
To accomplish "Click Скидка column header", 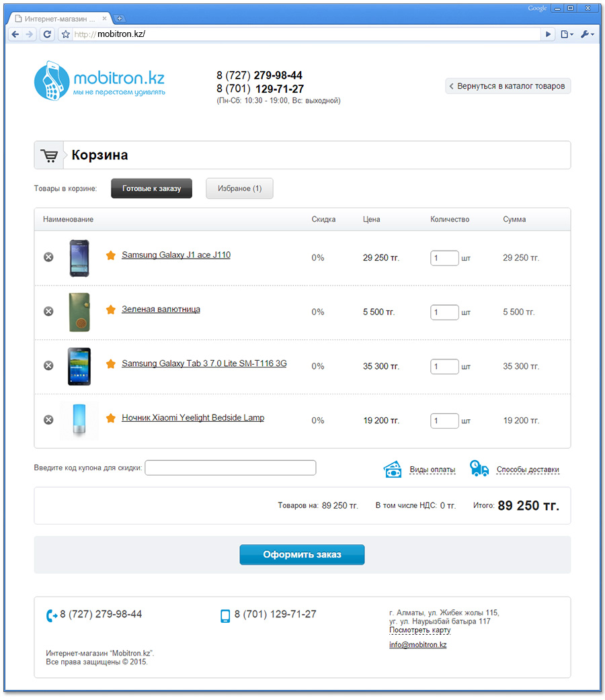I will pyautogui.click(x=323, y=219).
